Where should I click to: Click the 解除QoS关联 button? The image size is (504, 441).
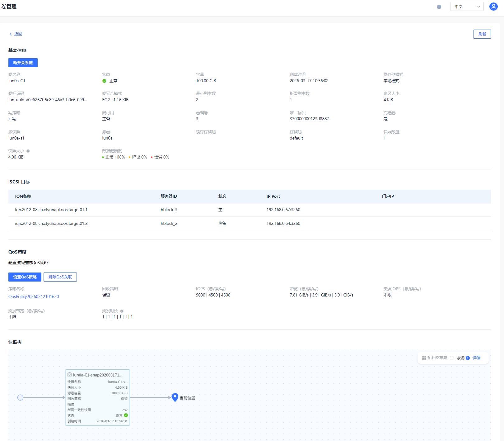pyautogui.click(x=60, y=277)
